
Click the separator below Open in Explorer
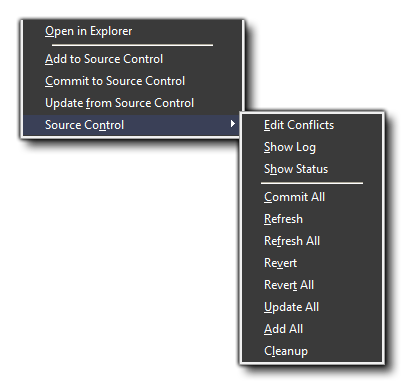coord(132,45)
